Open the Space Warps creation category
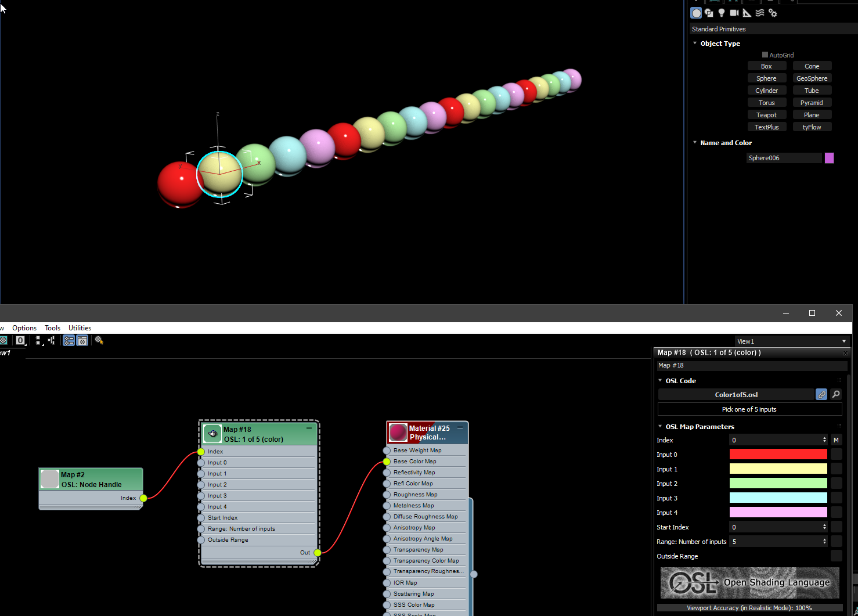The width and height of the screenshot is (858, 616). pos(759,12)
